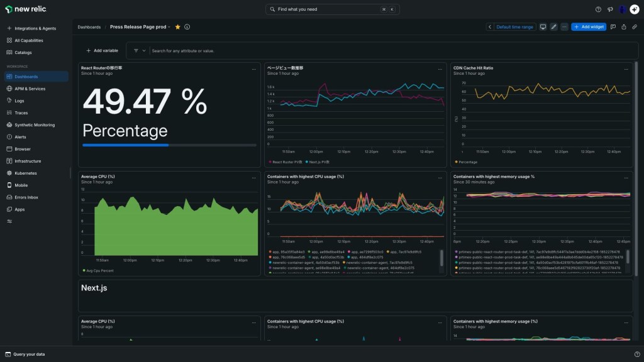644x362 pixels.
Task: Go to previous time range arrow
Action: pos(489,26)
